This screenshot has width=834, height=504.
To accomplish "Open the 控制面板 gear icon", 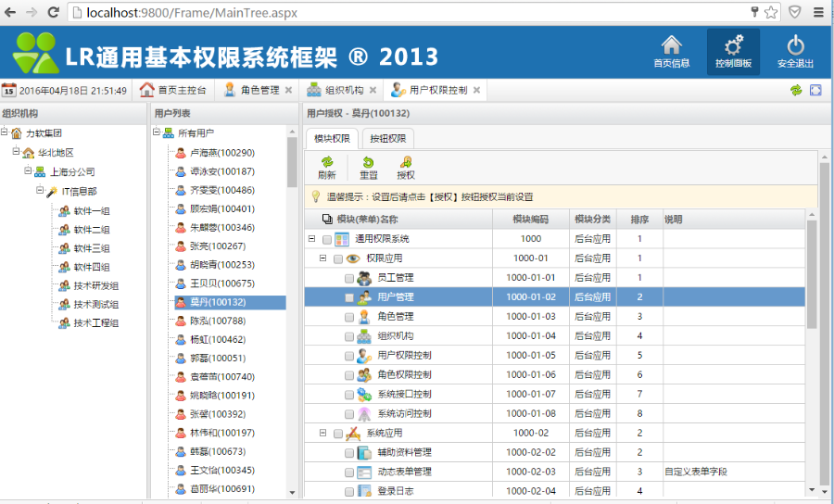I will tap(733, 45).
